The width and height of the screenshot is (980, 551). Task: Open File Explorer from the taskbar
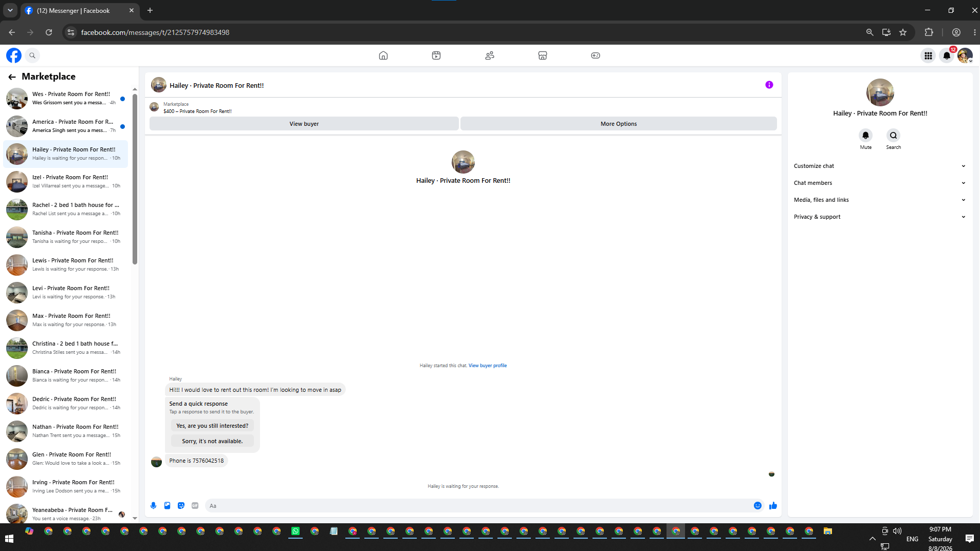click(828, 531)
